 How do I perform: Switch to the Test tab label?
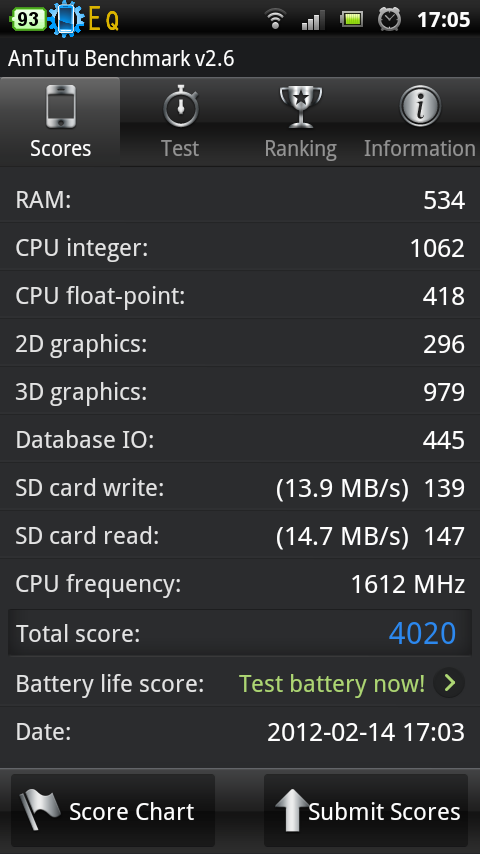[180, 148]
